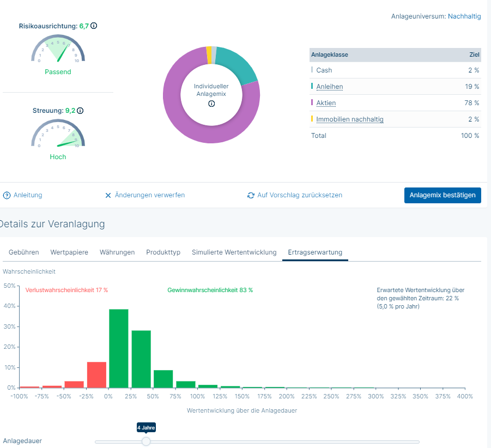Show the Währungen tab

click(x=117, y=252)
